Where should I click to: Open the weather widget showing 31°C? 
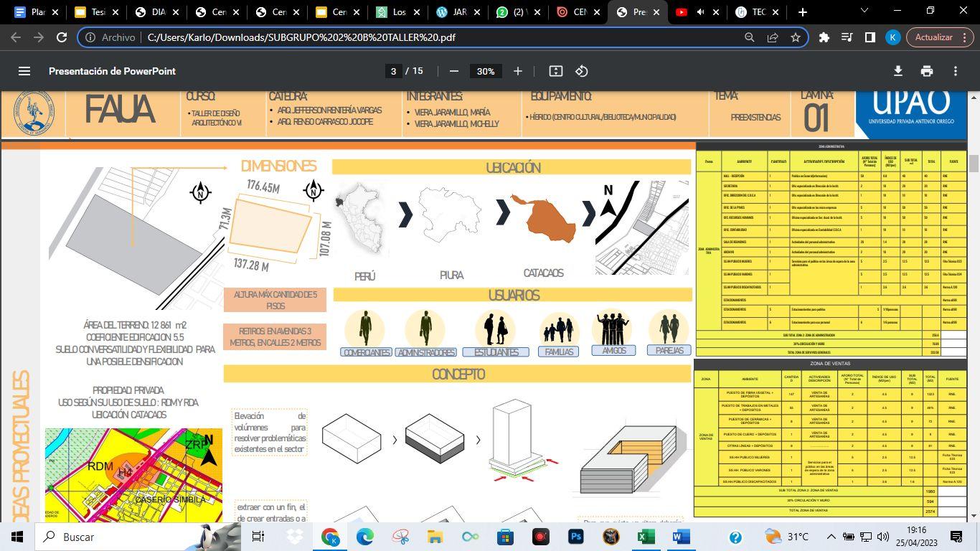point(787,537)
